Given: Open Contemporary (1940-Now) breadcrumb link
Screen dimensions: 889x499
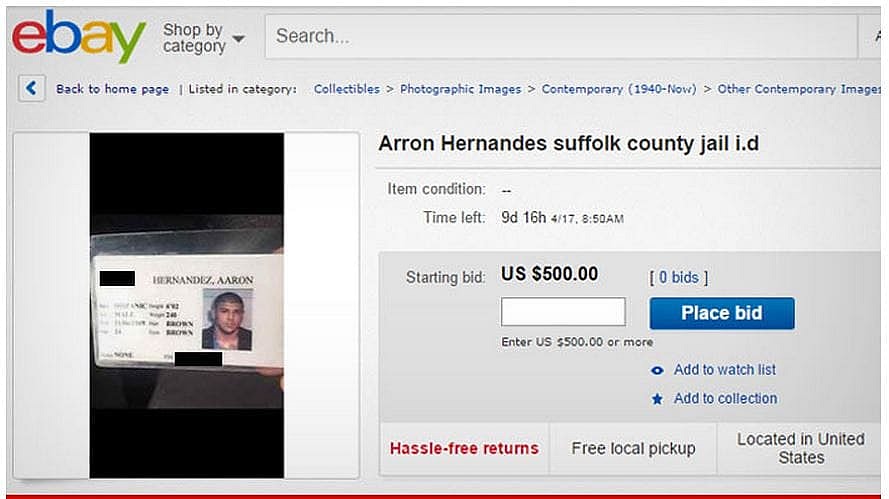Looking at the screenshot, I should (618, 89).
